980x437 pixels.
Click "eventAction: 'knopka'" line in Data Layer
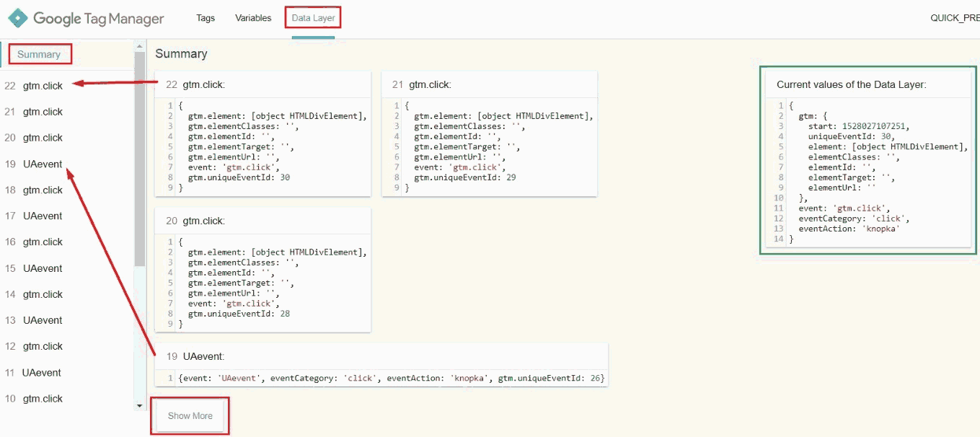tap(849, 229)
